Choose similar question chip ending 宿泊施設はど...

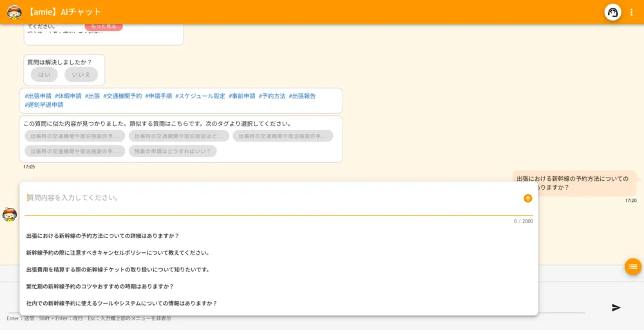(x=178, y=136)
